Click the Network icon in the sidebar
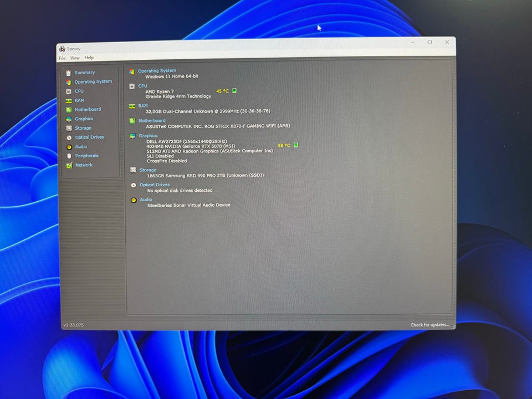Image resolution: width=532 pixels, height=399 pixels. 69,166
